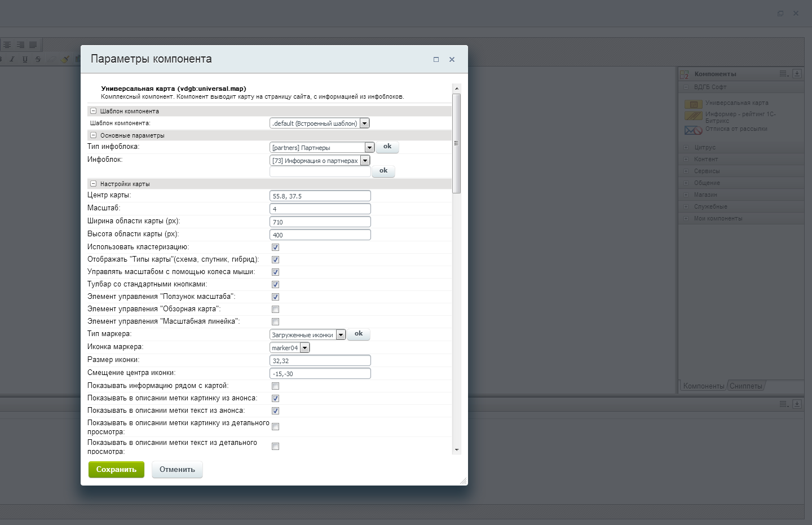Click align right icon in background editor
The height and width of the screenshot is (525, 812).
point(20,45)
